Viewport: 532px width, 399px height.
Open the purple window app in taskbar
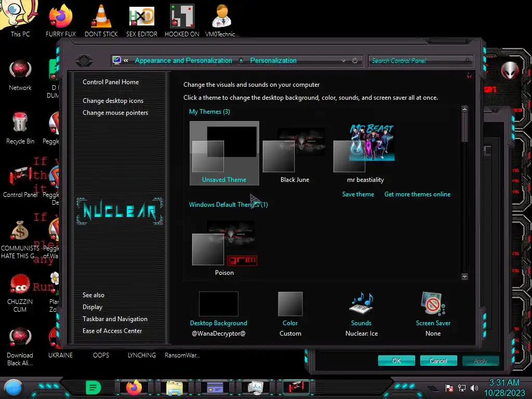click(215, 388)
